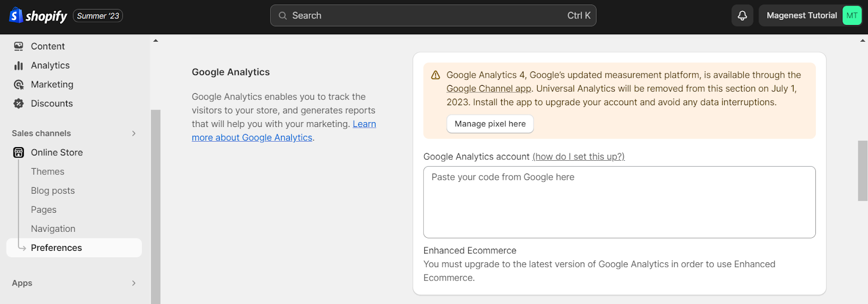Click the Apps heading
Viewport: 868px width, 304px height.
(x=22, y=283)
